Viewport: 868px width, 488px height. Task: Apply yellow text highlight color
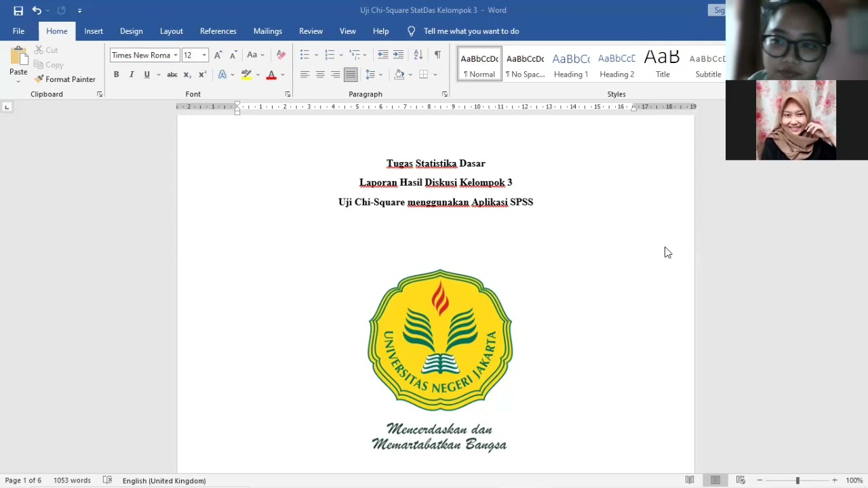(x=246, y=75)
